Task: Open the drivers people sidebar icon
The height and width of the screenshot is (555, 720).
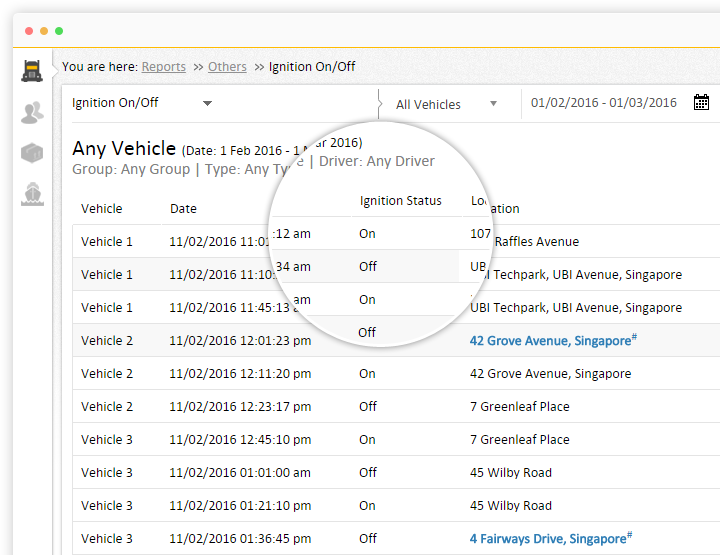Action: 32,112
